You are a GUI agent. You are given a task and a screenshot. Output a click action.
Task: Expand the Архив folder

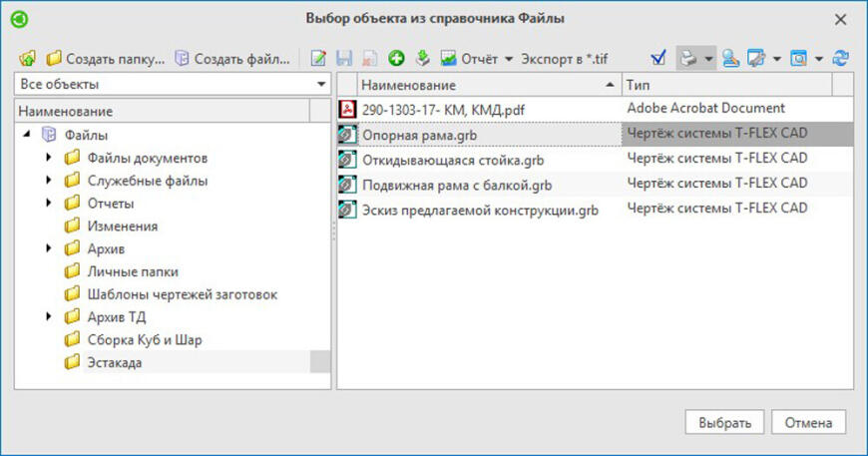(x=49, y=248)
